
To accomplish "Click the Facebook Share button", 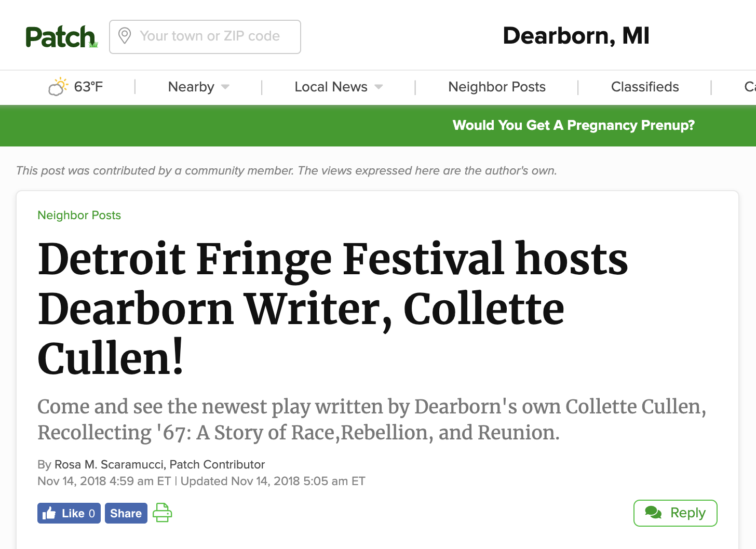I will coord(126,513).
